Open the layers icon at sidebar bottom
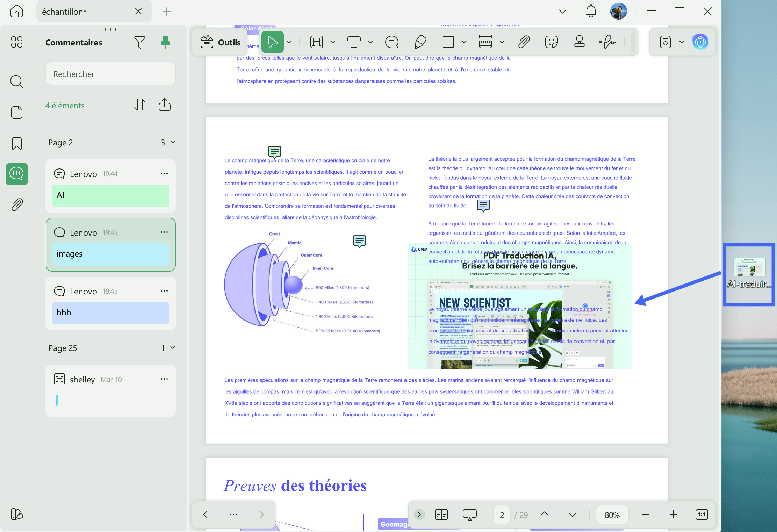 click(x=16, y=514)
